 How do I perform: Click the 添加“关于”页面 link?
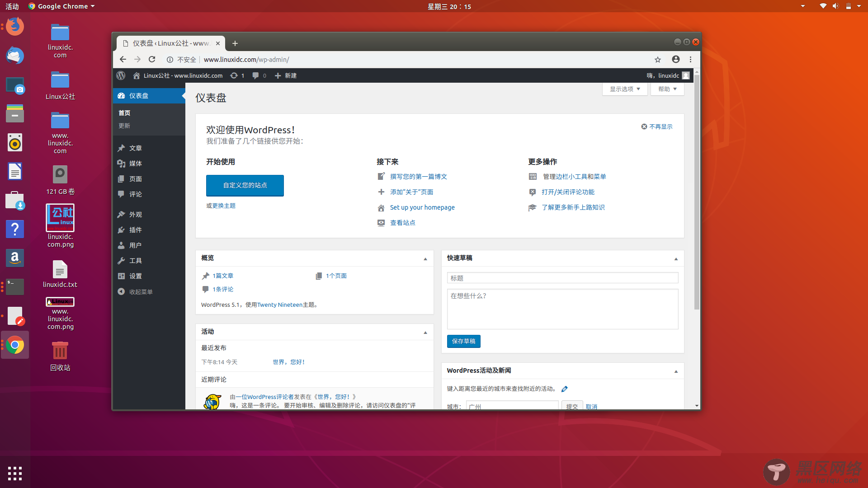pyautogui.click(x=412, y=192)
